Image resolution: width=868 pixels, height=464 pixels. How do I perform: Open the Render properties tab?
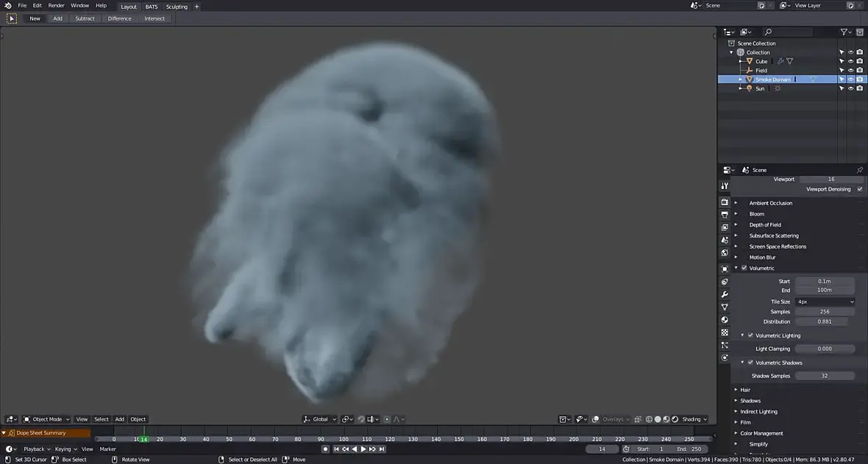pos(725,202)
